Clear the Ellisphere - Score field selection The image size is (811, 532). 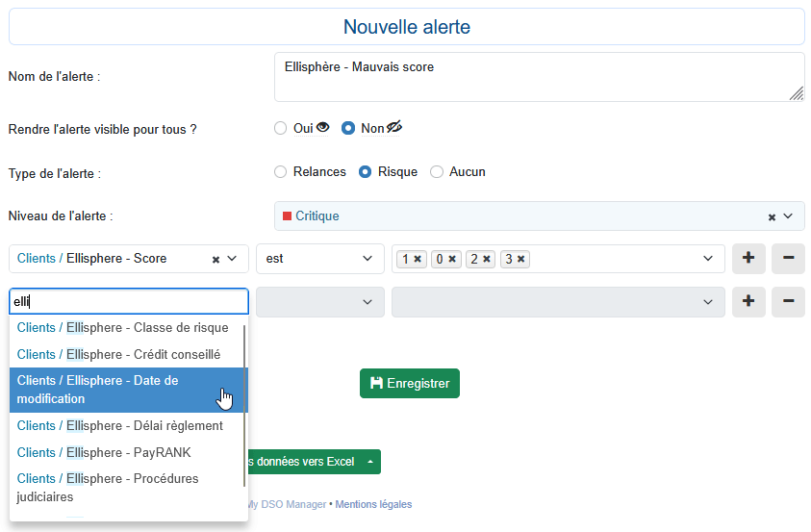(216, 260)
